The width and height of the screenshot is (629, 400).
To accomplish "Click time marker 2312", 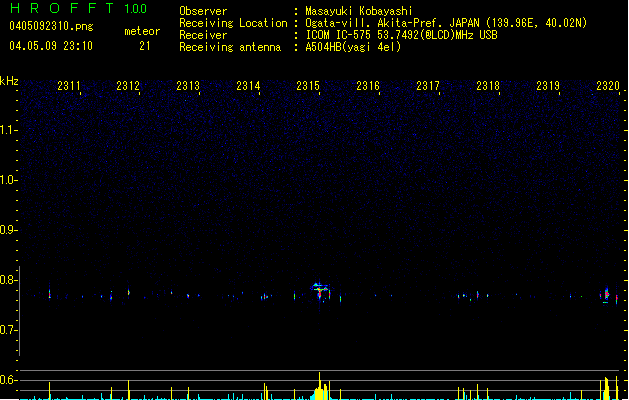I will click(128, 86).
